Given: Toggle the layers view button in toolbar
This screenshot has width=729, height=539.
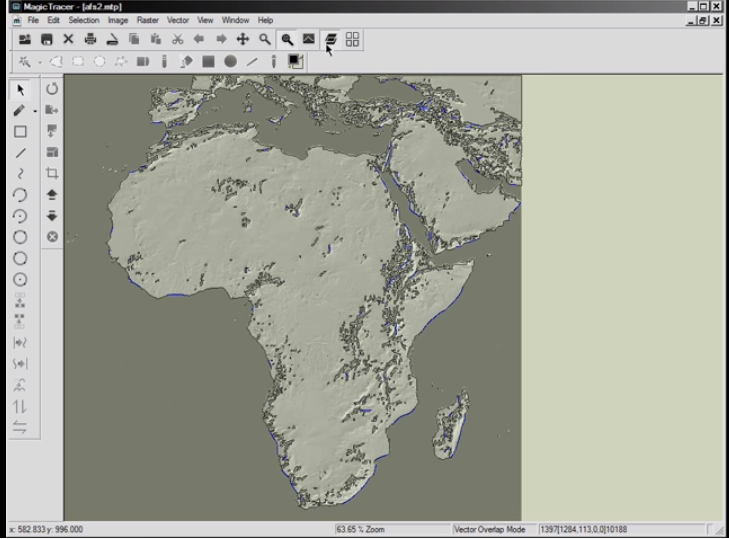Looking at the screenshot, I should (330, 39).
